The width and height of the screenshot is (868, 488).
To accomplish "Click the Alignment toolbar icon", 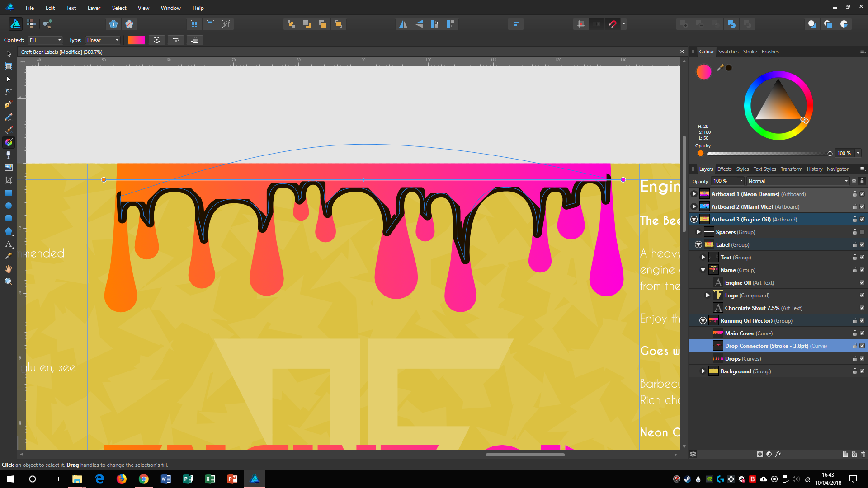I will click(x=516, y=24).
